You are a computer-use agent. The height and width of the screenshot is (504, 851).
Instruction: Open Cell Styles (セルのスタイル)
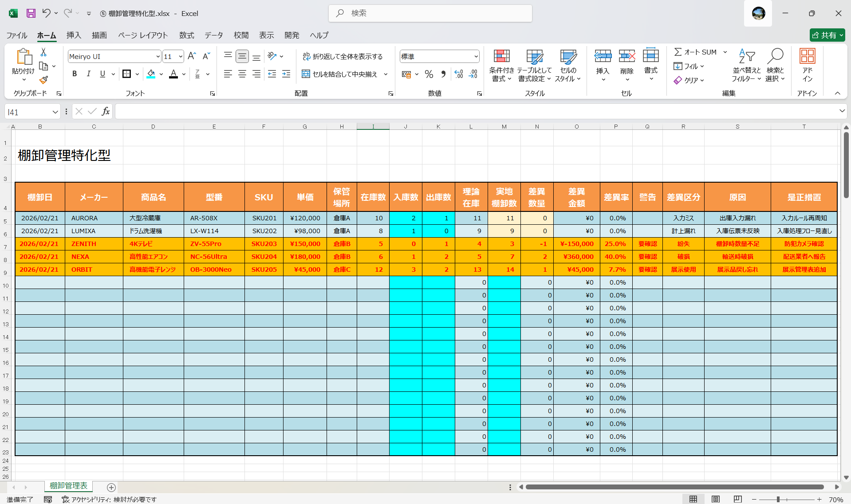tap(568, 65)
